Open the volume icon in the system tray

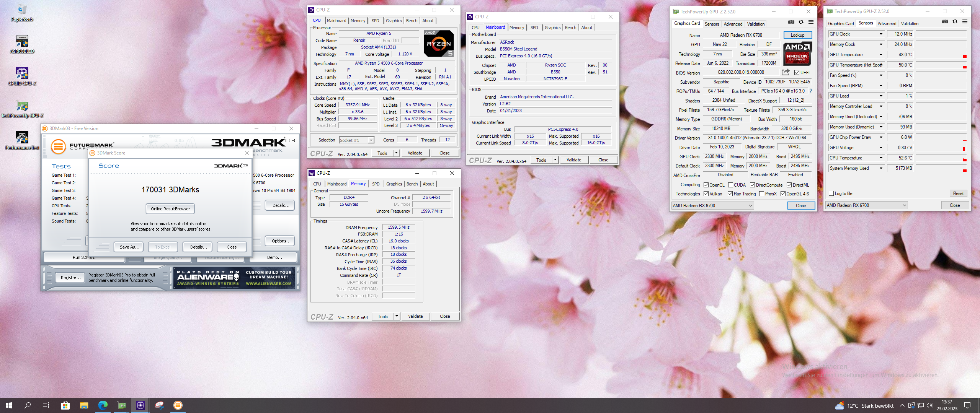[x=929, y=405]
